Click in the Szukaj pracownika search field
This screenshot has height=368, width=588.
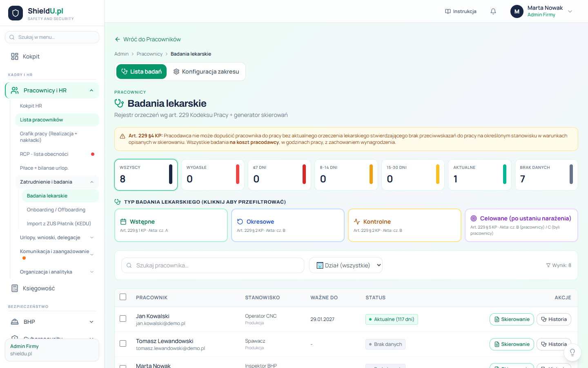pos(213,265)
